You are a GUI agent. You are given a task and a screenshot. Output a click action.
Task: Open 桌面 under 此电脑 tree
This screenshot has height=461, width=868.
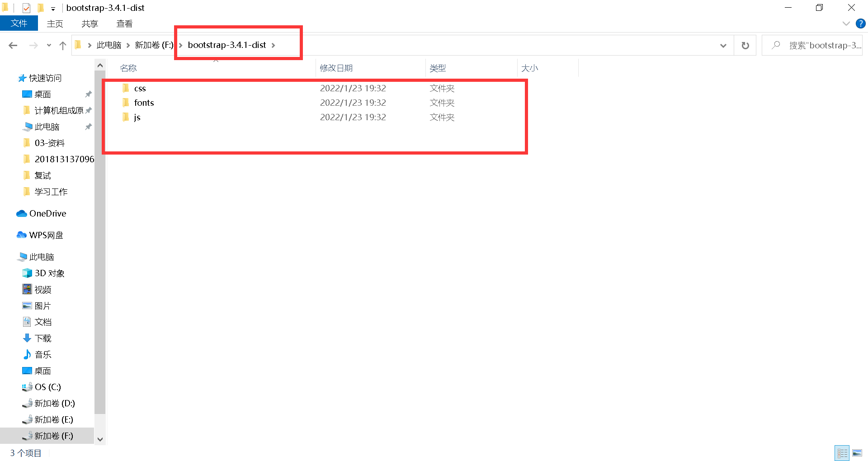tap(42, 371)
